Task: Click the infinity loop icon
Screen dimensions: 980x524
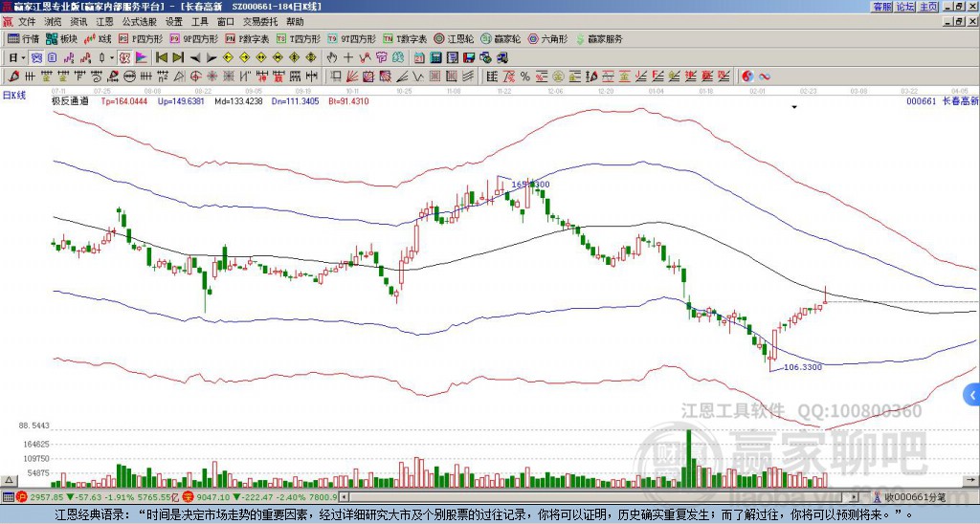Action: pyautogui.click(x=765, y=76)
